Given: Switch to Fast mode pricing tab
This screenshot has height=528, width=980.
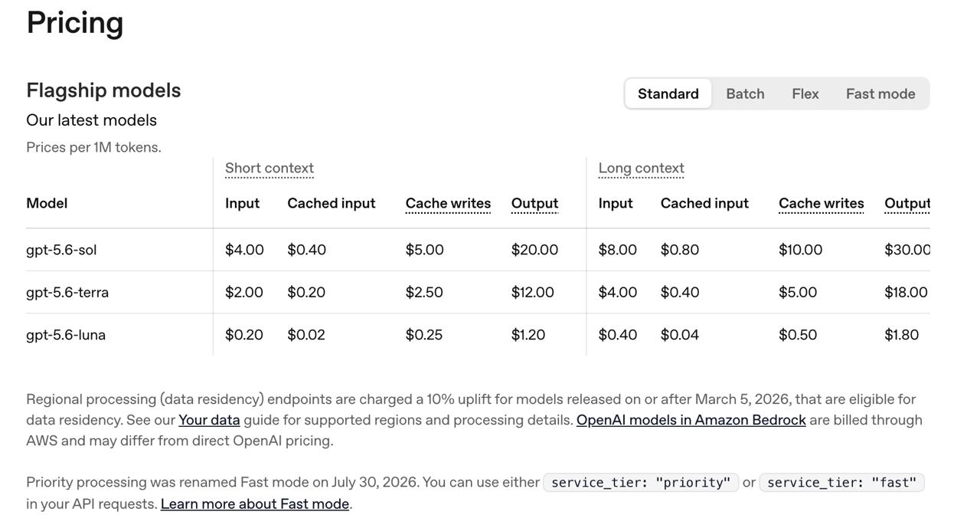Looking at the screenshot, I should [x=880, y=93].
